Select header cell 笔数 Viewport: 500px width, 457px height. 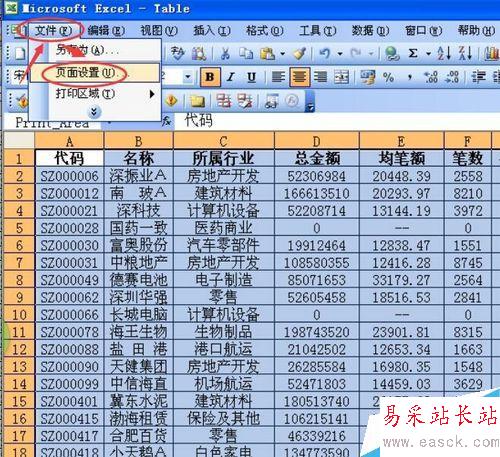468,158
